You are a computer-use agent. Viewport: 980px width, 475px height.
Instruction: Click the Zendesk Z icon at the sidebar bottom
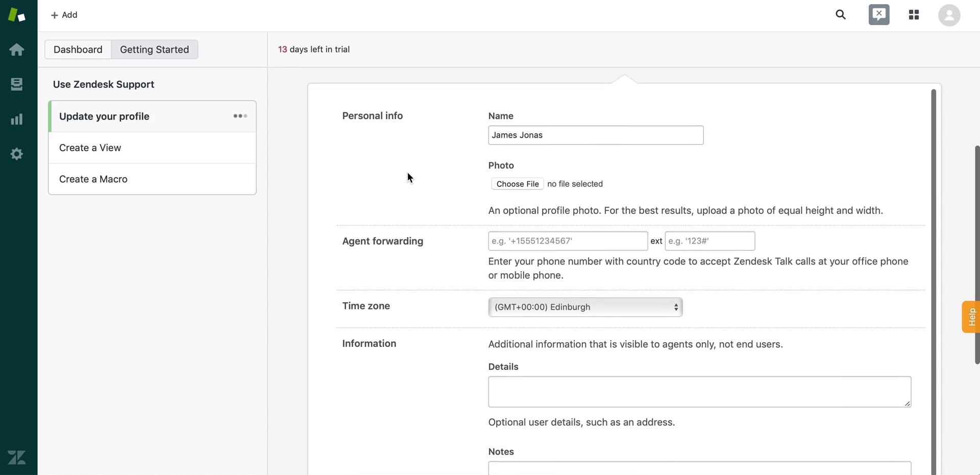pos(17,457)
